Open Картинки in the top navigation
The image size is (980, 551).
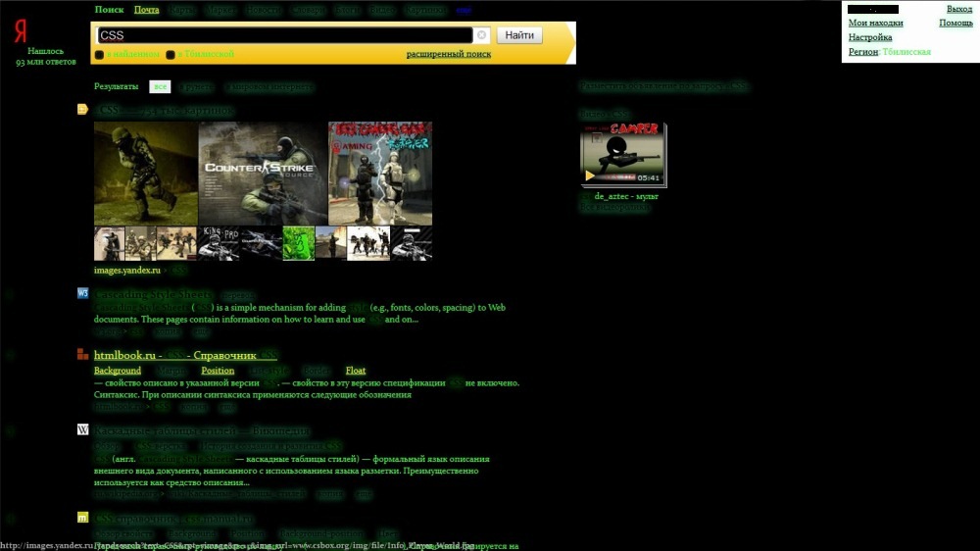coord(425,10)
